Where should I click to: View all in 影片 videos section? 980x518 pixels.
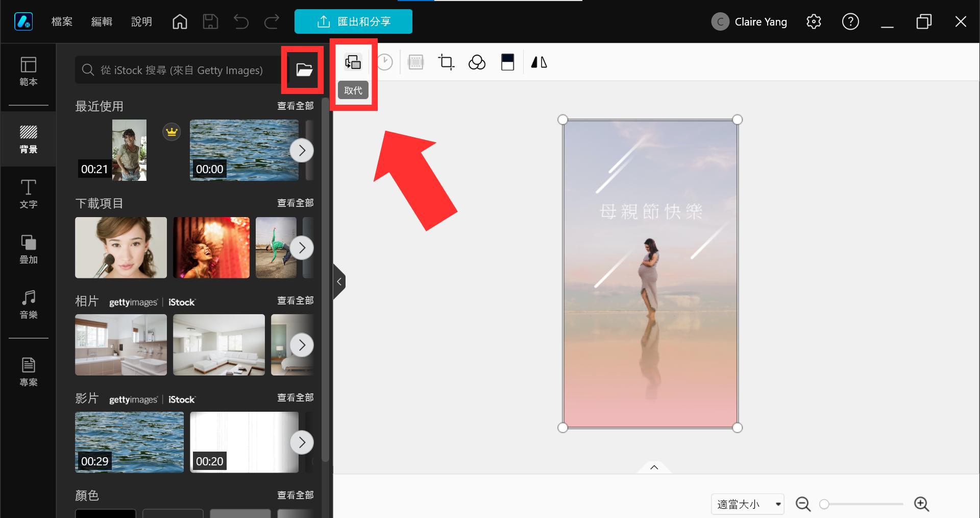(296, 397)
